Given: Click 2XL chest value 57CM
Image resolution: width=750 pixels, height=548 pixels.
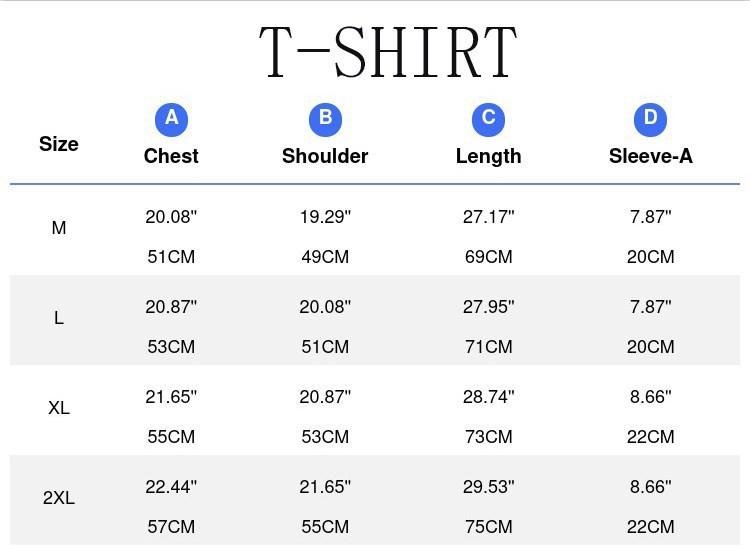Looking at the screenshot, I should [x=171, y=527].
